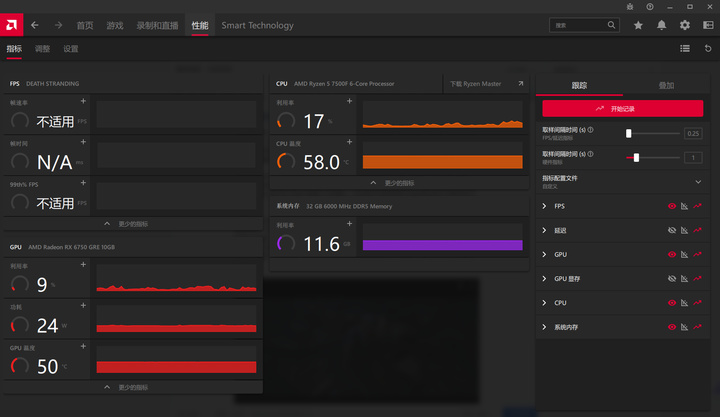The image size is (720, 417).
Task: Click plus icon on 帧速率 metric
Action: [83, 101]
